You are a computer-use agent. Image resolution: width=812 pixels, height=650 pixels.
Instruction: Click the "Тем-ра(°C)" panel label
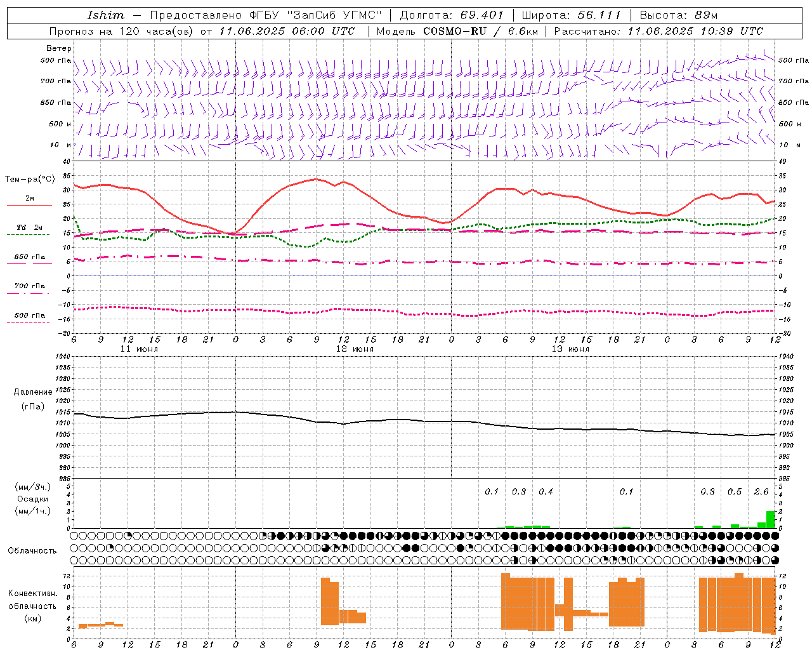[x=30, y=180]
